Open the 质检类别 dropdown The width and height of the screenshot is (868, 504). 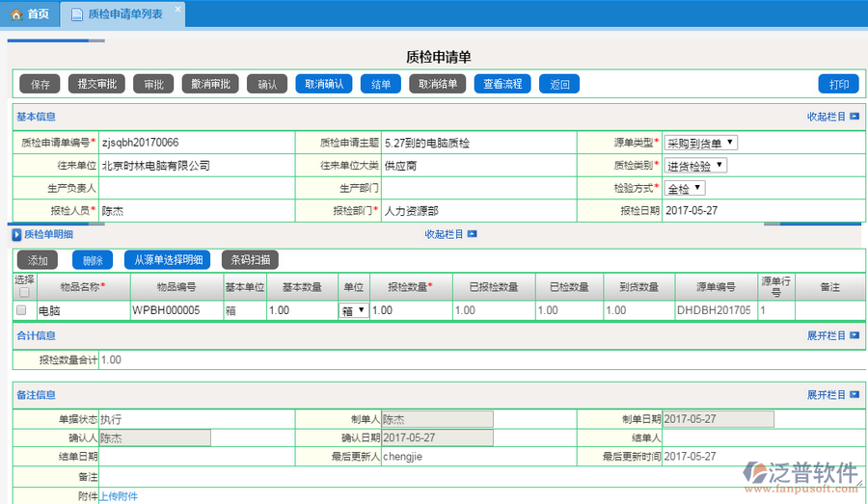tap(695, 166)
